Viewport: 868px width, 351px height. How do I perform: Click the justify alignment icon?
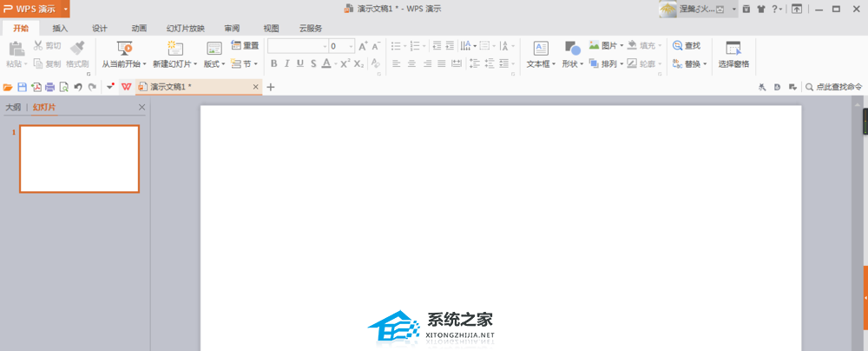(x=442, y=63)
